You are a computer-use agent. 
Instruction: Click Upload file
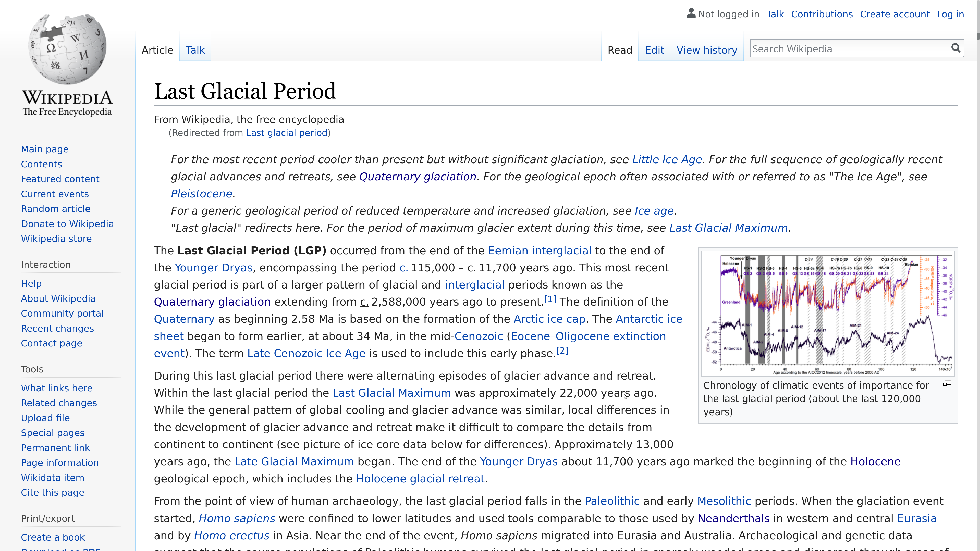click(x=45, y=418)
